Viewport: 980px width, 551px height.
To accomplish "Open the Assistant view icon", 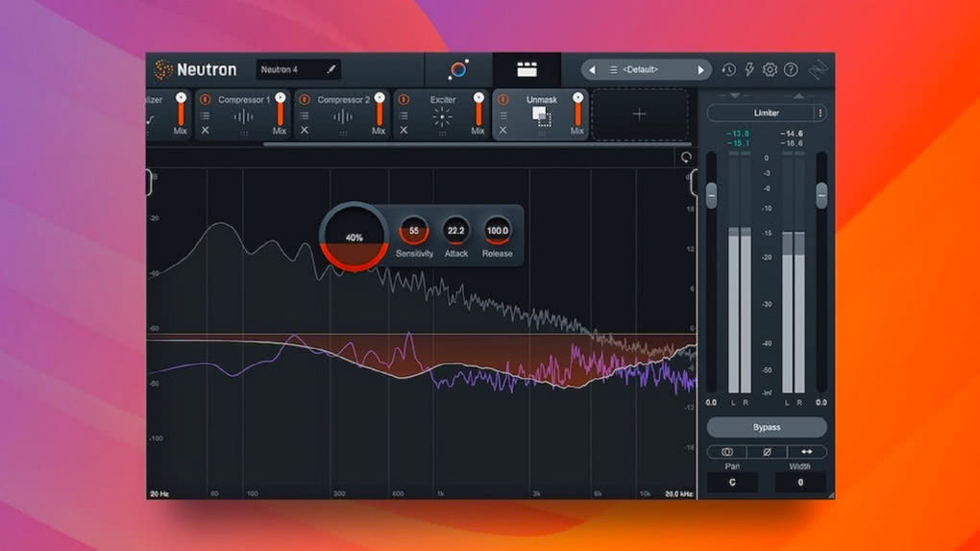I will [x=458, y=69].
